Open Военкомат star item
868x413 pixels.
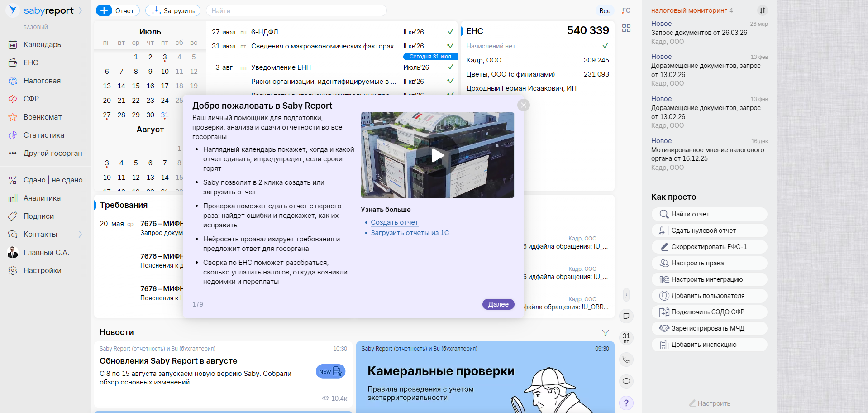43,117
